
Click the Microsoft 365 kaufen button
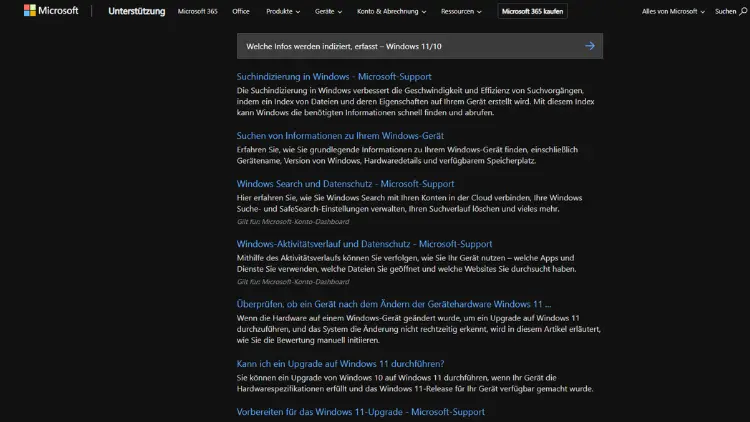[x=532, y=11]
